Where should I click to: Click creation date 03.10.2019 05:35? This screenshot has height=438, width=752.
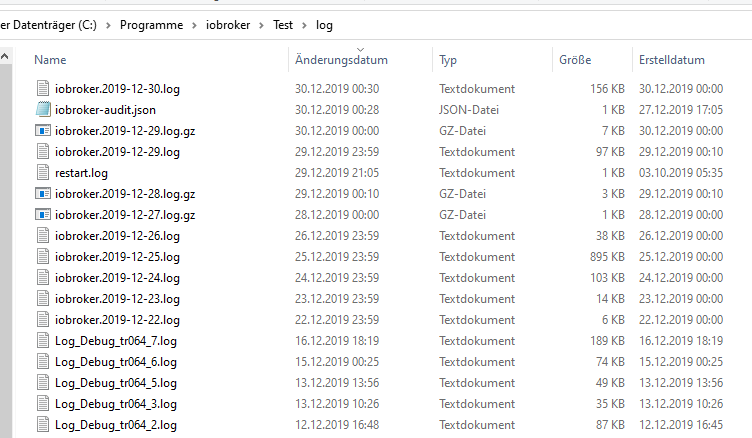click(x=681, y=173)
